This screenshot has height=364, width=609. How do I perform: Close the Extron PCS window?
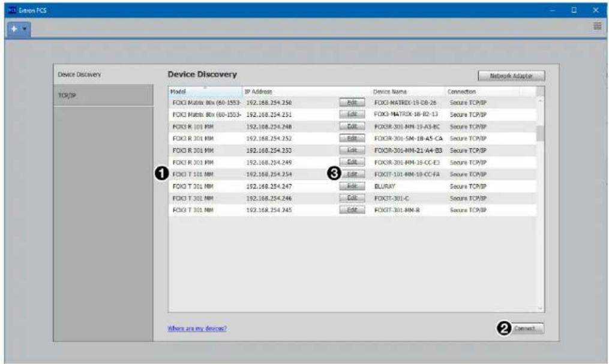coord(596,10)
